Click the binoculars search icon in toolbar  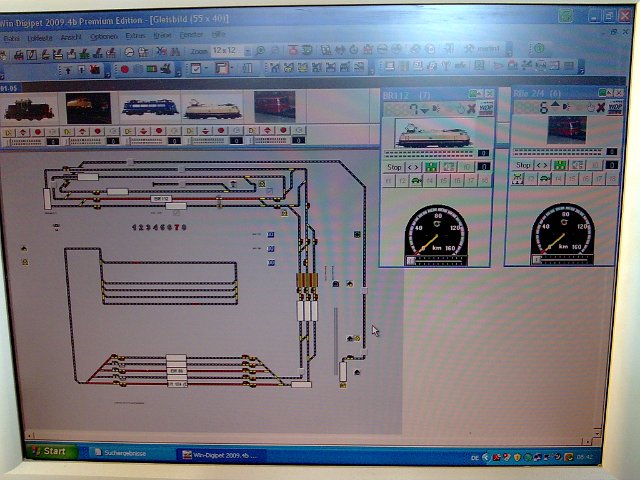click(175, 52)
